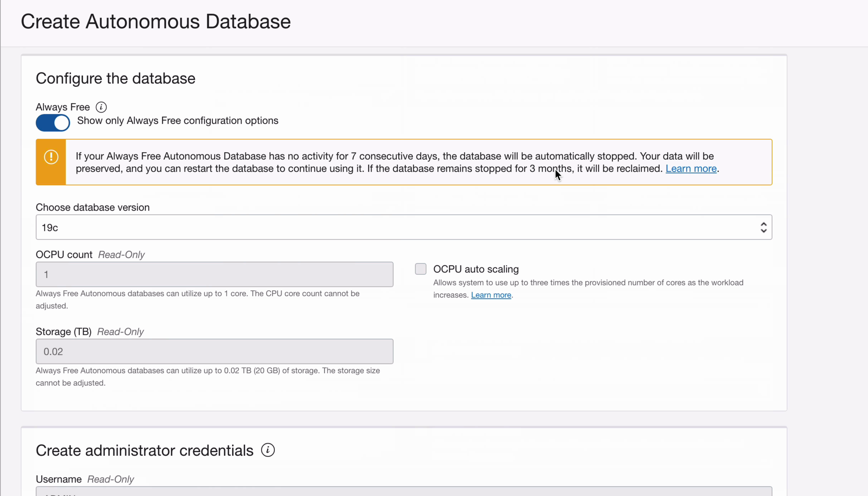The height and width of the screenshot is (496, 868).
Task: Click the '19c' selected version value
Action: point(50,228)
